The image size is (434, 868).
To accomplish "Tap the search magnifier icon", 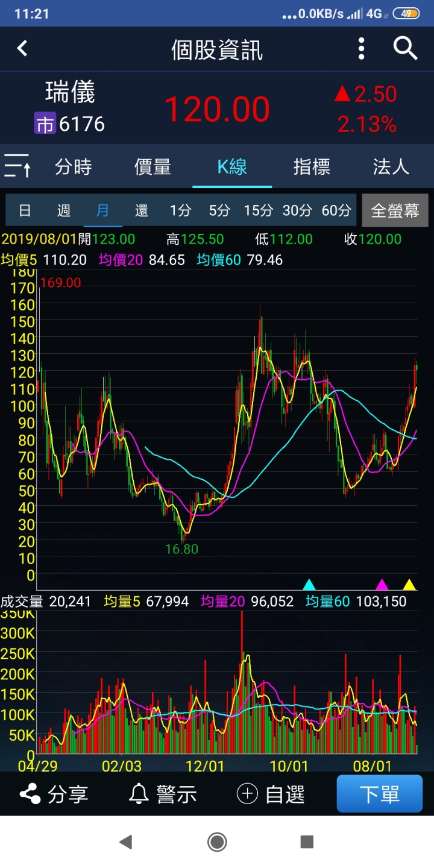I will point(406,48).
